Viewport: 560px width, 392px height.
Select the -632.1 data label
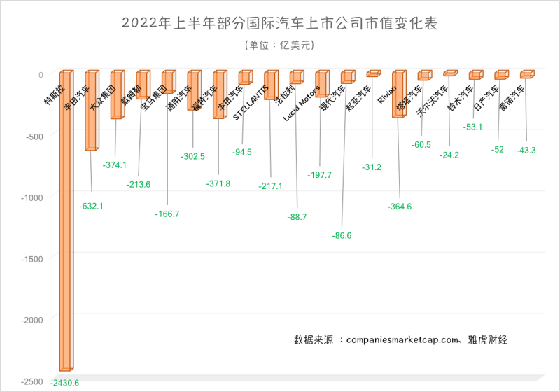[x=92, y=206]
